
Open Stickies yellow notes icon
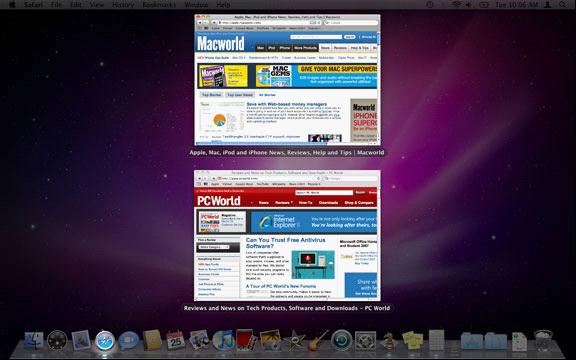412,340
